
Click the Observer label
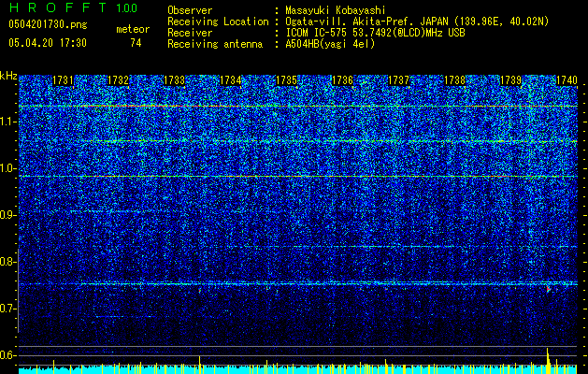(190, 10)
